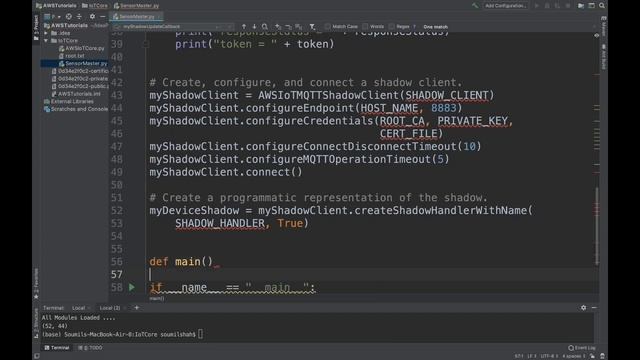
Task: Click the Build project hammer icon
Action: click(475, 6)
